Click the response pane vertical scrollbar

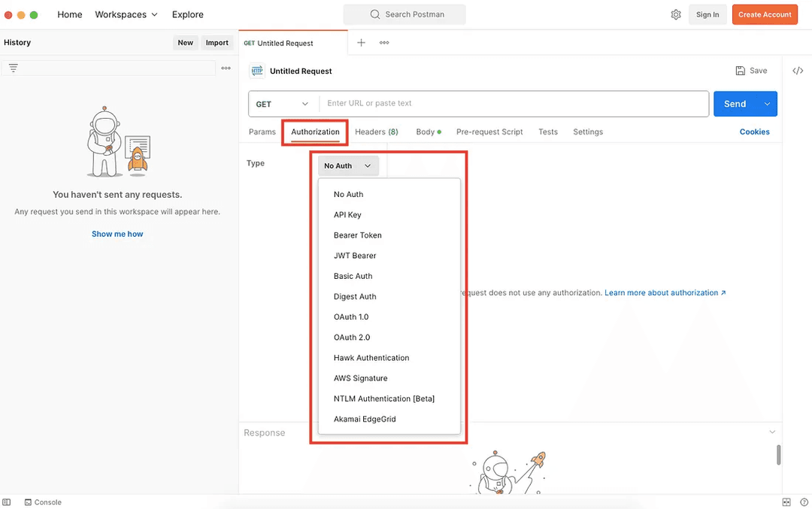tap(778, 455)
